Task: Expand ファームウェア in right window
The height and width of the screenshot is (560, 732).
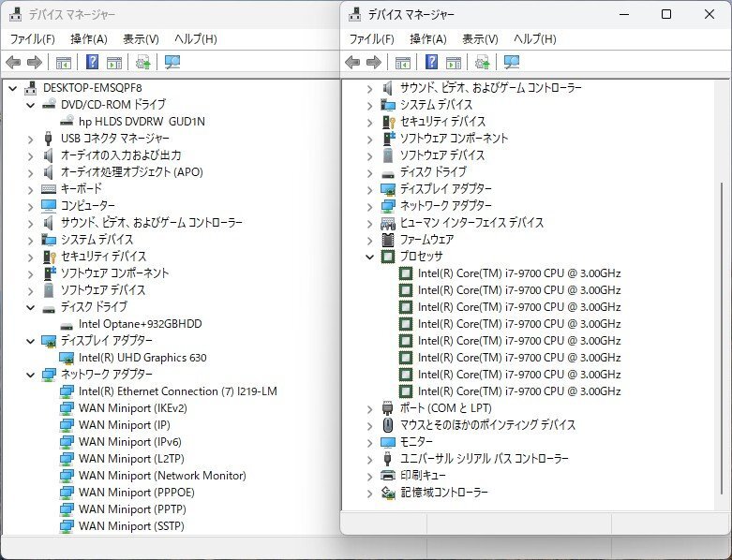Action: 370,240
